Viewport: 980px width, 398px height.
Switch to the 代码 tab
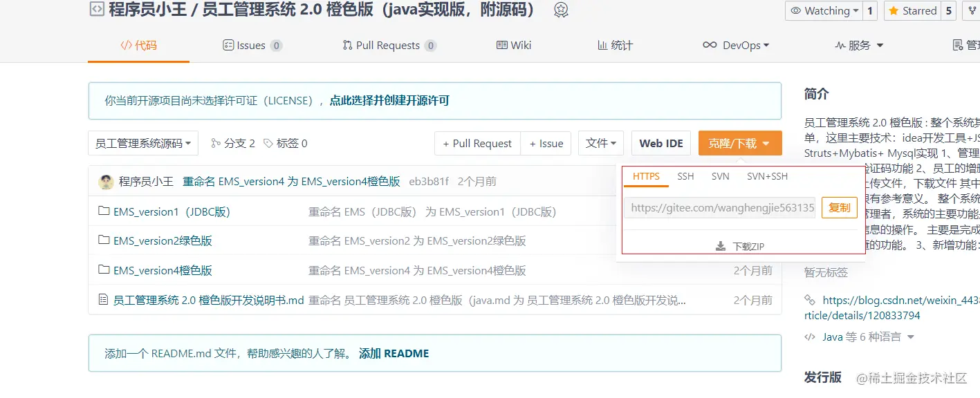point(138,45)
